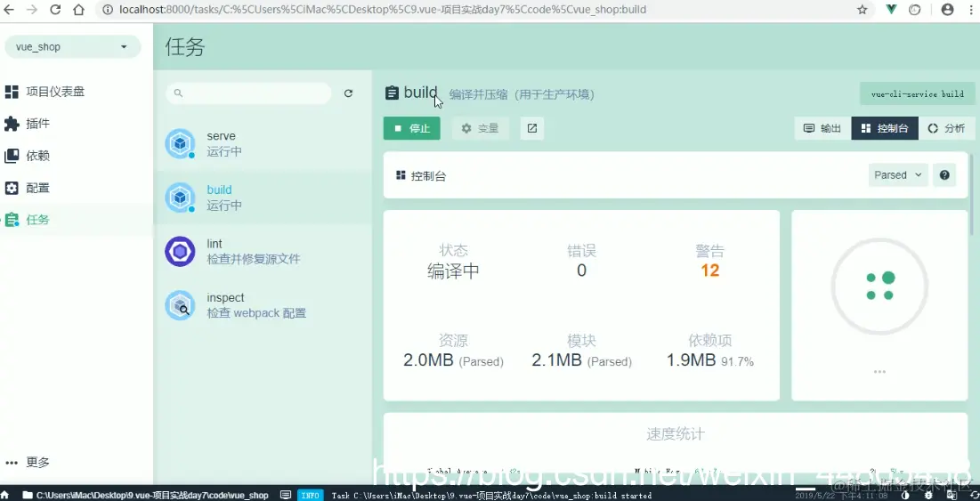Select the build task in the list
This screenshot has height=501, width=980.
coord(263,198)
